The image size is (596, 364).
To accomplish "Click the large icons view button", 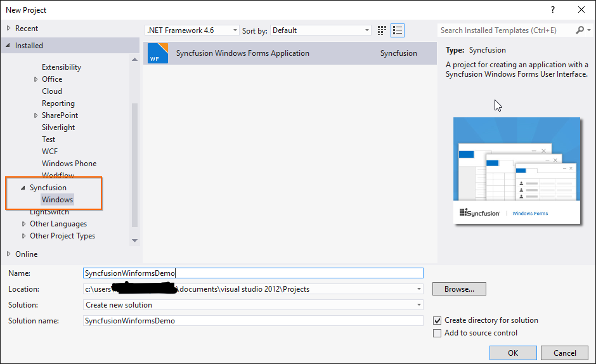I will coord(382,30).
